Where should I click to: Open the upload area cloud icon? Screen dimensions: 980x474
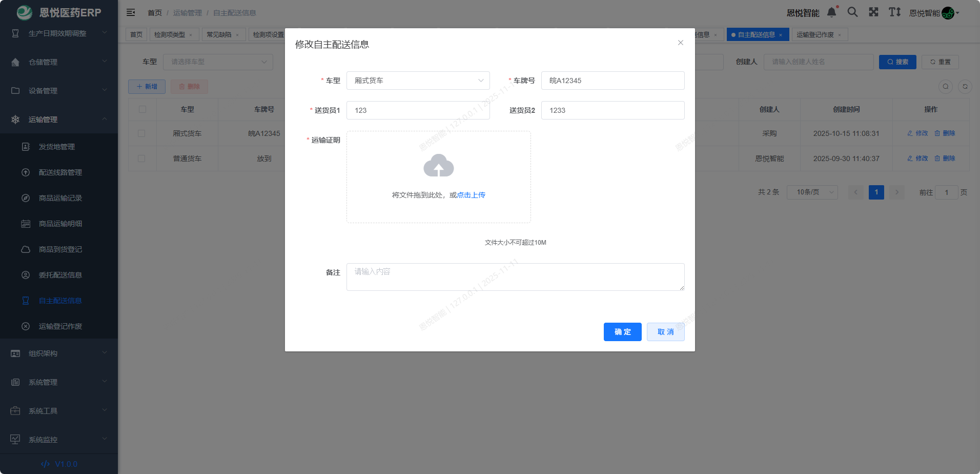pos(438,166)
